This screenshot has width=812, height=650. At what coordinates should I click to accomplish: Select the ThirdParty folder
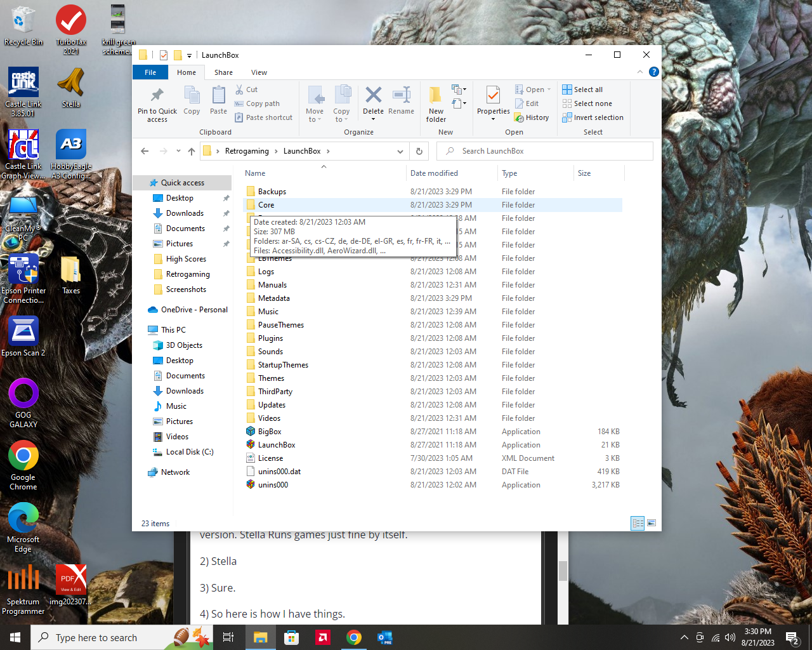pyautogui.click(x=433, y=392)
